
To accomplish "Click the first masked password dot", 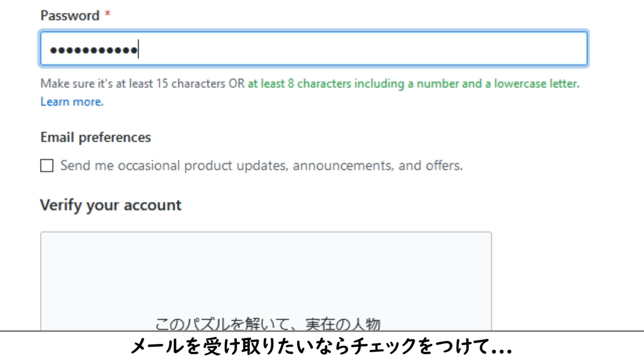I will point(53,51).
